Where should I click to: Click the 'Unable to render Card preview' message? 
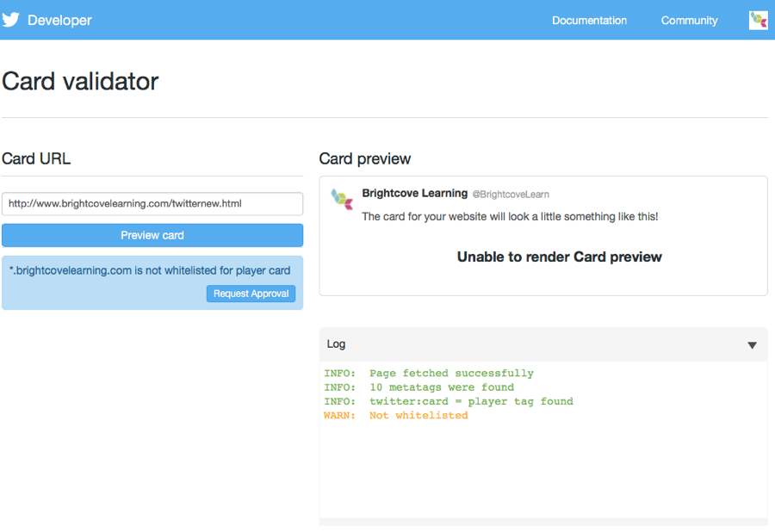[559, 257]
